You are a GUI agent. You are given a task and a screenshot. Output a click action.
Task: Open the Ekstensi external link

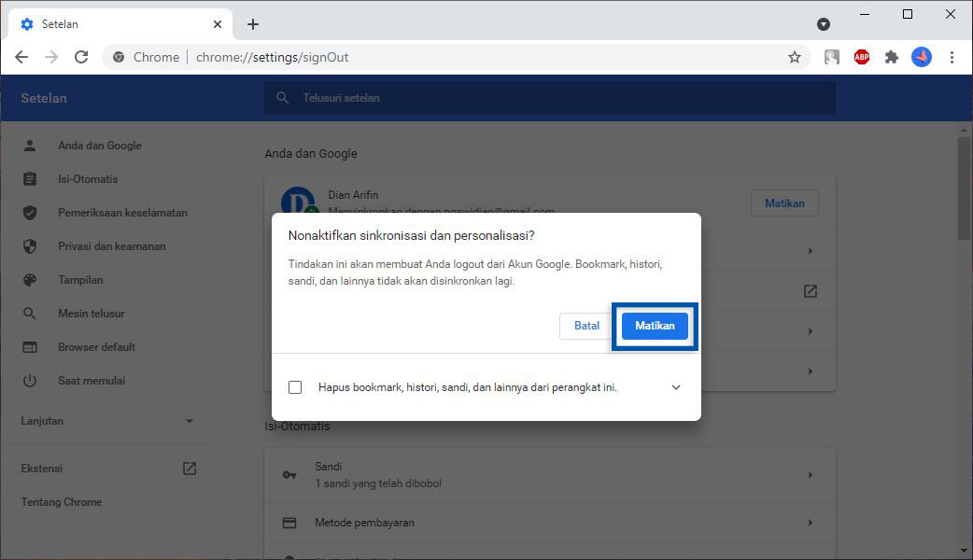[x=189, y=469]
